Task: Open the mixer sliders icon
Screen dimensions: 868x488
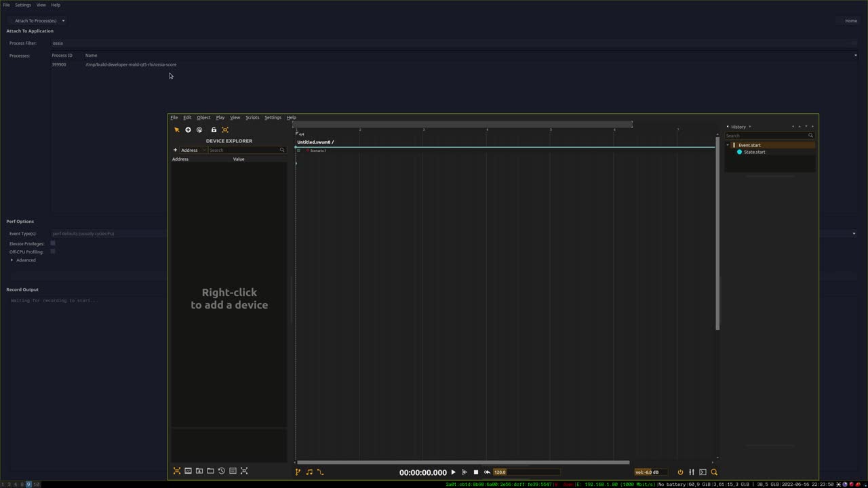Action: [x=692, y=472]
